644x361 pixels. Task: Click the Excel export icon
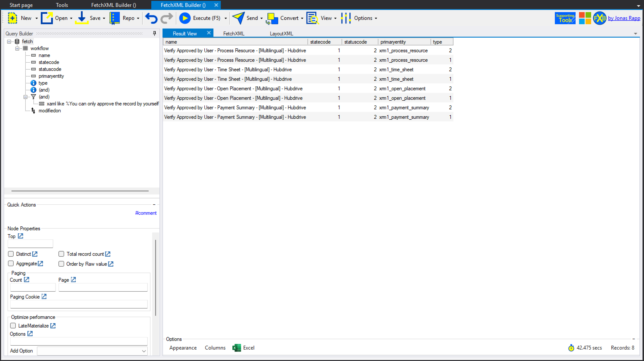click(x=237, y=347)
